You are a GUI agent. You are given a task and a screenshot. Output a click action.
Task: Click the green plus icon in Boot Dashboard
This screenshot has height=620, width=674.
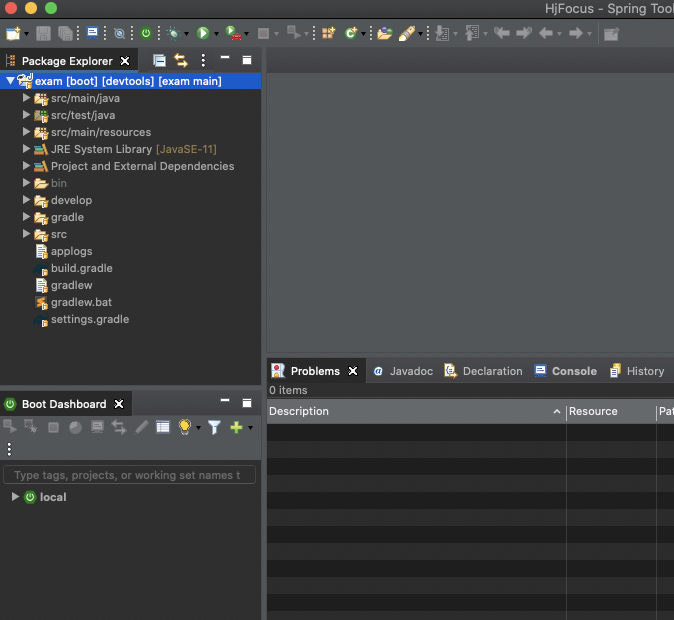[236, 427]
